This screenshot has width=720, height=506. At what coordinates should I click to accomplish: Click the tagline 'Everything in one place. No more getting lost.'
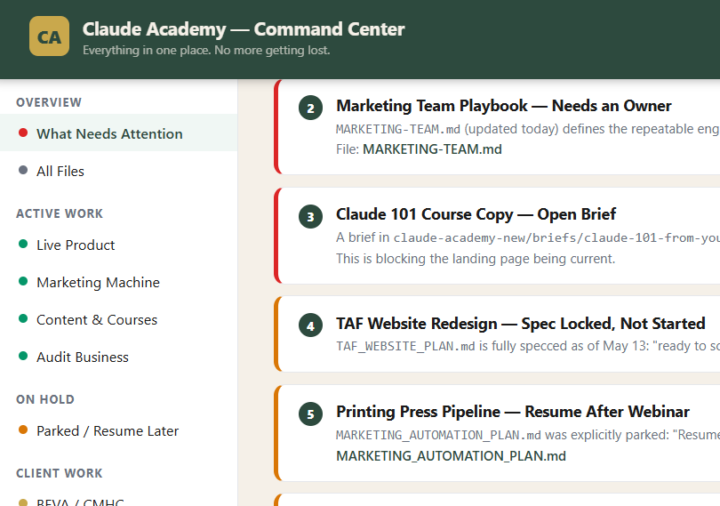(x=206, y=50)
